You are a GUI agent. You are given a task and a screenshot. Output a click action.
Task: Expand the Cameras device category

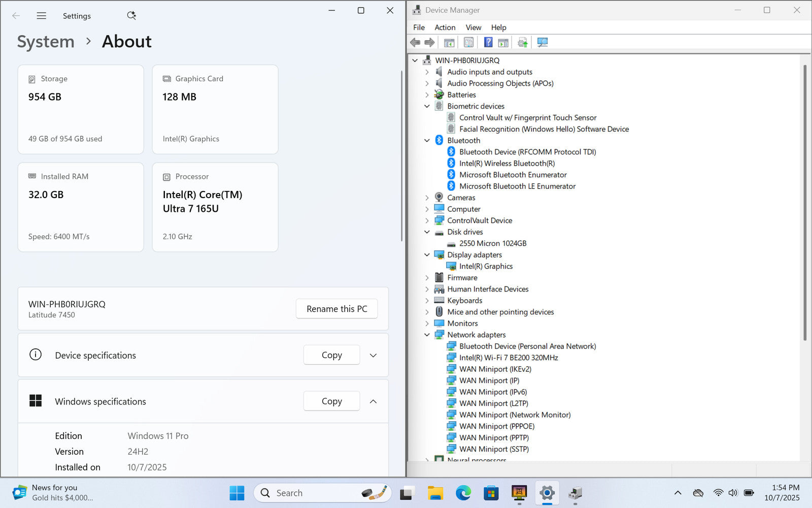click(x=427, y=198)
